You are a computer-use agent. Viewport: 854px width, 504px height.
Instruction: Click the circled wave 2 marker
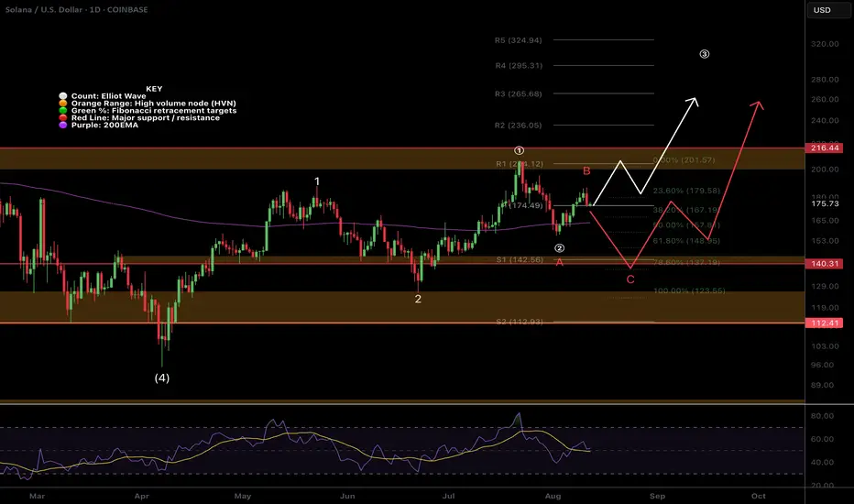coord(559,248)
